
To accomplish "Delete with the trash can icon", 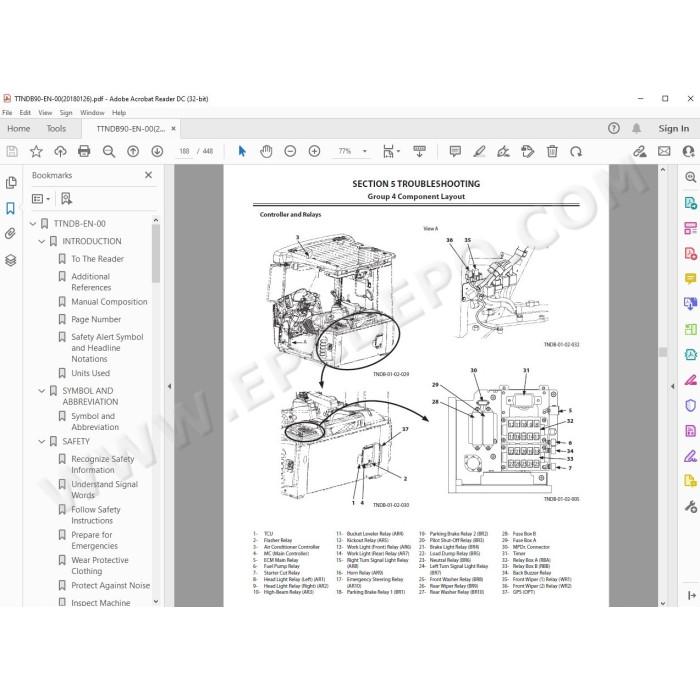I will pyautogui.click(x=552, y=151).
